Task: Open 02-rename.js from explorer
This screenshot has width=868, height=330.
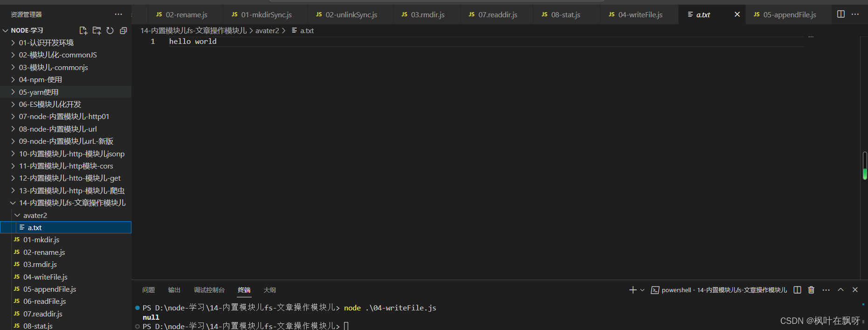Action: [66, 252]
